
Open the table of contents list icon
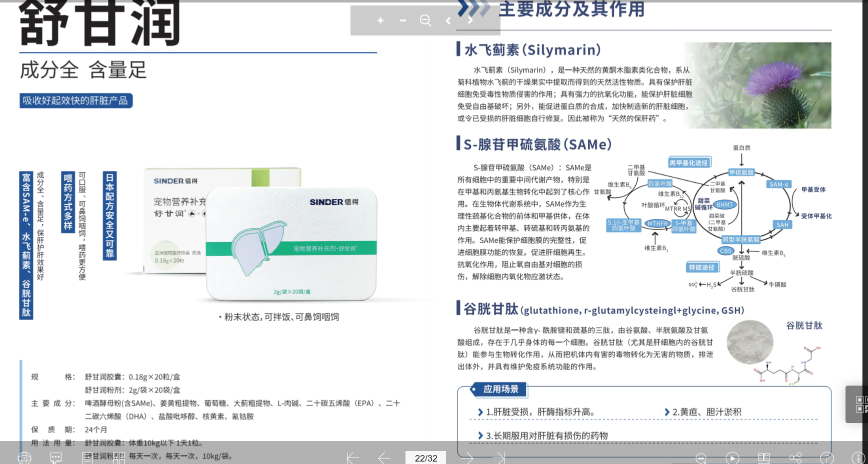click(x=87, y=458)
